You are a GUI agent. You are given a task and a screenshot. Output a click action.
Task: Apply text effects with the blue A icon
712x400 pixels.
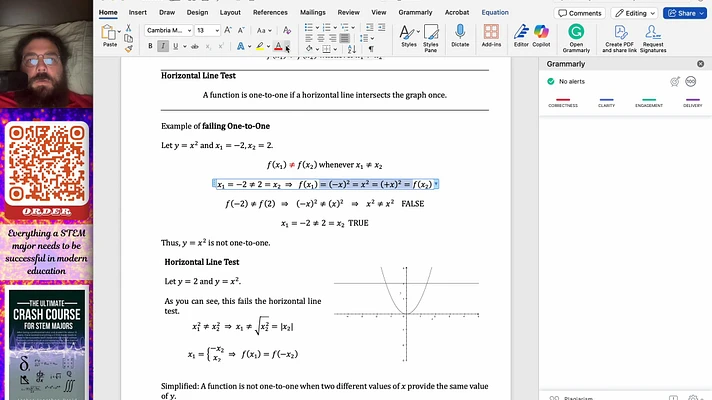(241, 46)
